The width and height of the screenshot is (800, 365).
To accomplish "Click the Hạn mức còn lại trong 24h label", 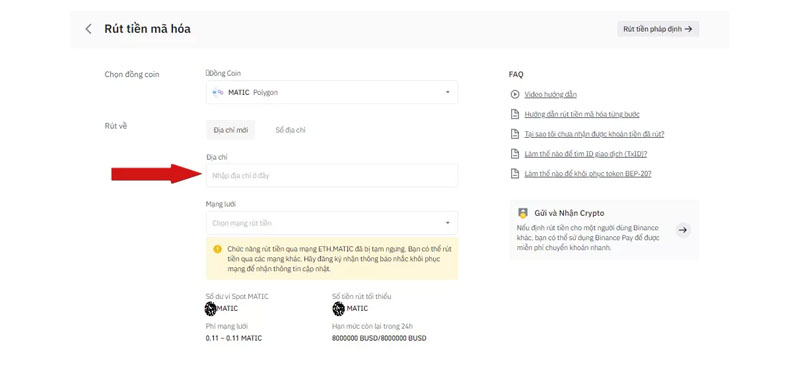I will click(371, 326).
